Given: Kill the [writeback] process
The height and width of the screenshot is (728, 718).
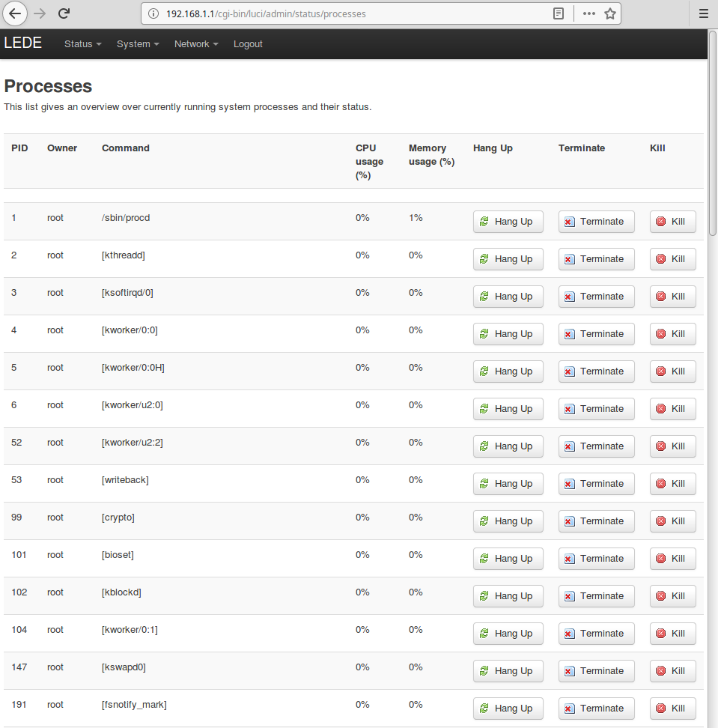Looking at the screenshot, I should (672, 484).
